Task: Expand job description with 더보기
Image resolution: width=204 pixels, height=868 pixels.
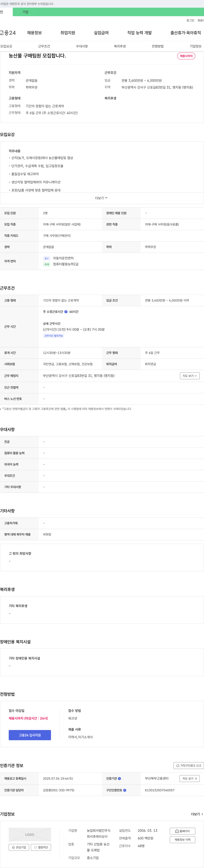Action: pos(101,198)
